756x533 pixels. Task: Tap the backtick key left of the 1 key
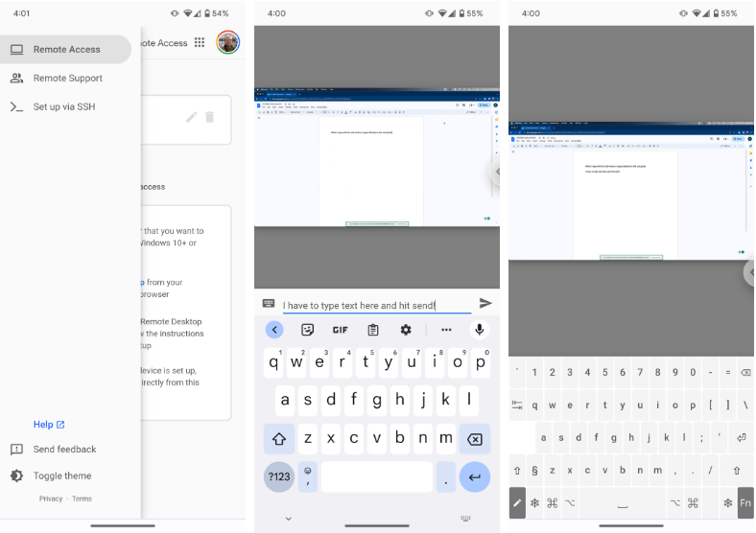(x=517, y=372)
